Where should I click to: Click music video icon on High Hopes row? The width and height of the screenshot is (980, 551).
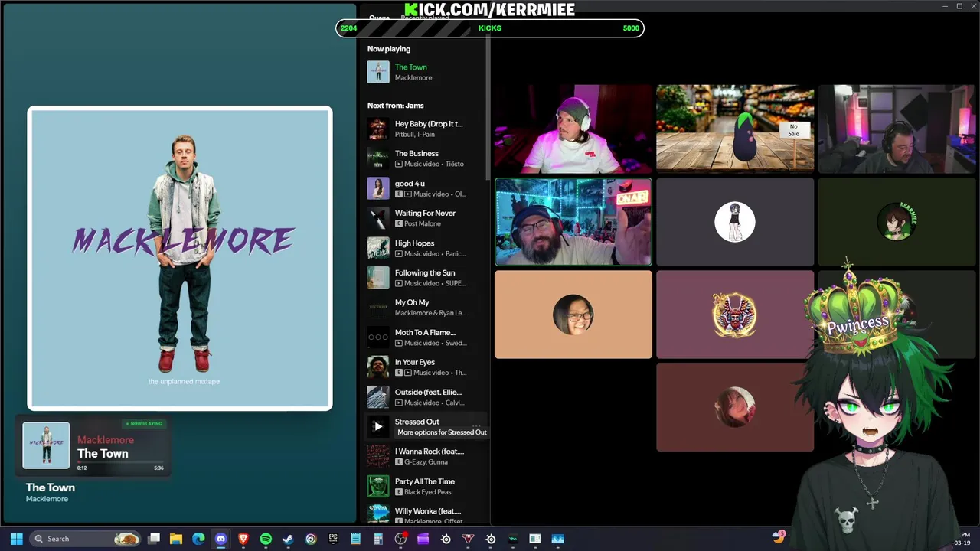[x=399, y=253]
